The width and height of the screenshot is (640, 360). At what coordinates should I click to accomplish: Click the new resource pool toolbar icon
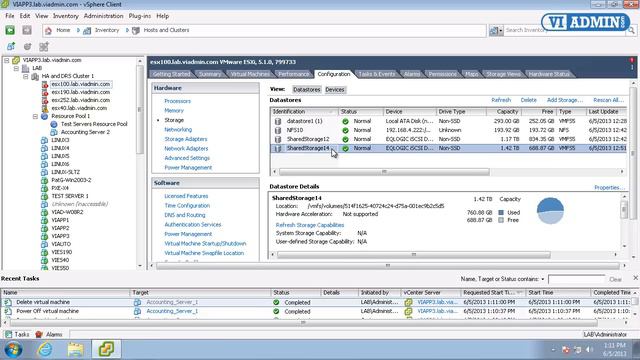[27, 47]
